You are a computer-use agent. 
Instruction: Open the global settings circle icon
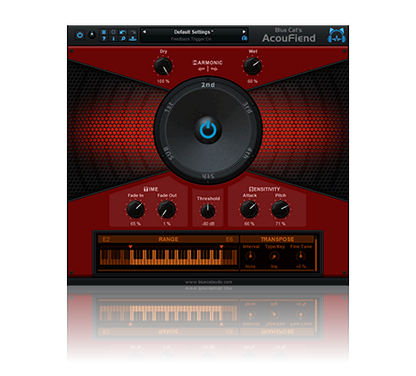(x=113, y=32)
